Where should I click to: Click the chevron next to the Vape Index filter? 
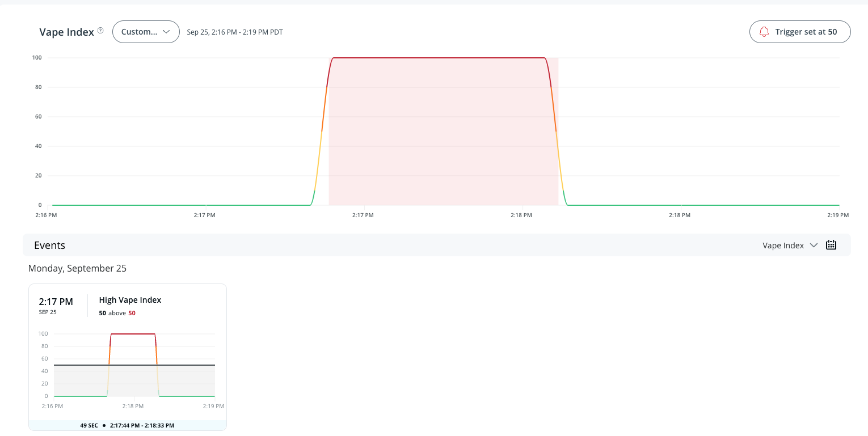pos(814,245)
